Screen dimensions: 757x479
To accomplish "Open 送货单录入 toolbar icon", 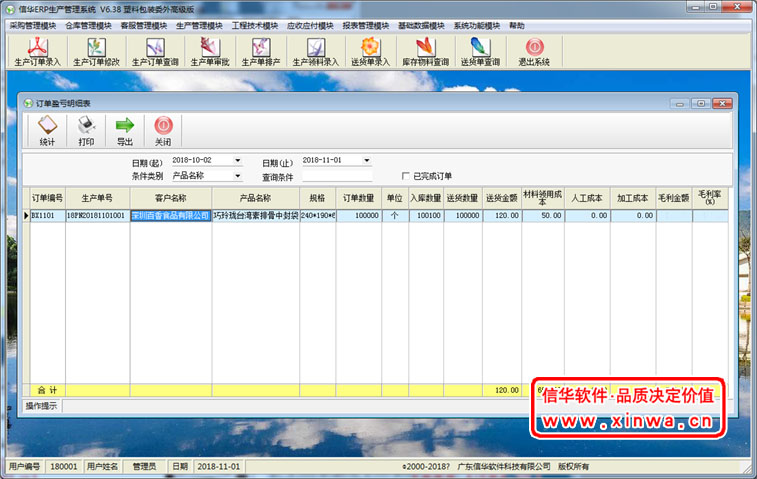I will click(x=370, y=52).
